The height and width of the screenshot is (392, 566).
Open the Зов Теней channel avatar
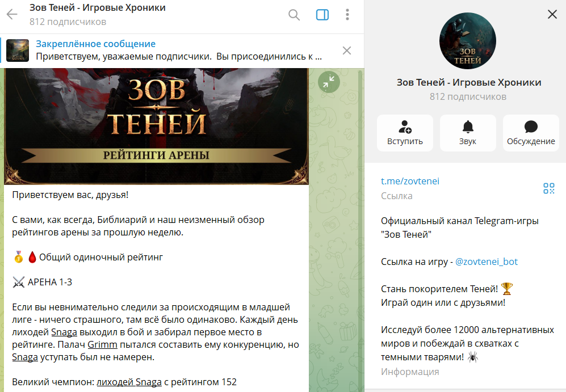tap(467, 41)
